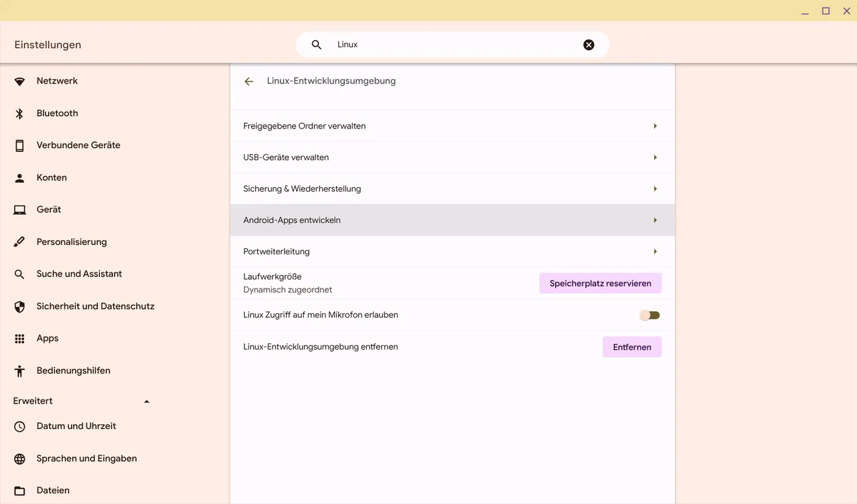This screenshot has height=504, width=857.
Task: Clear the Linux search with the X icon
Action: click(589, 45)
